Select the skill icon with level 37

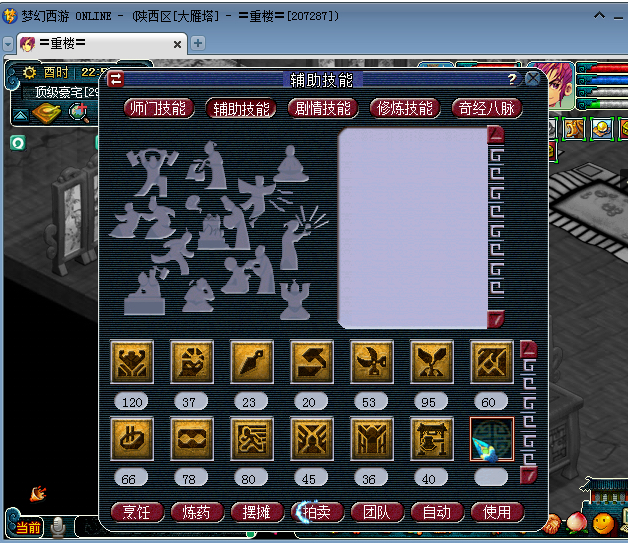[x=192, y=362]
